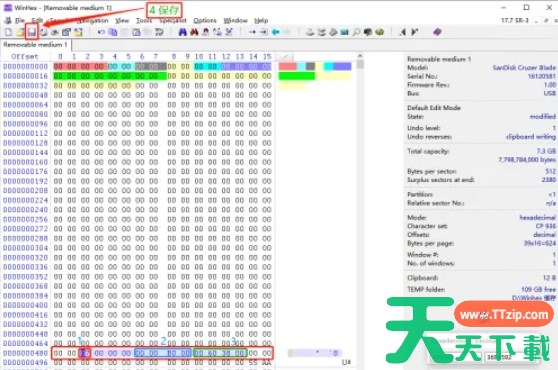
Task: Find text using blue binoculars icon
Action: pos(183,32)
